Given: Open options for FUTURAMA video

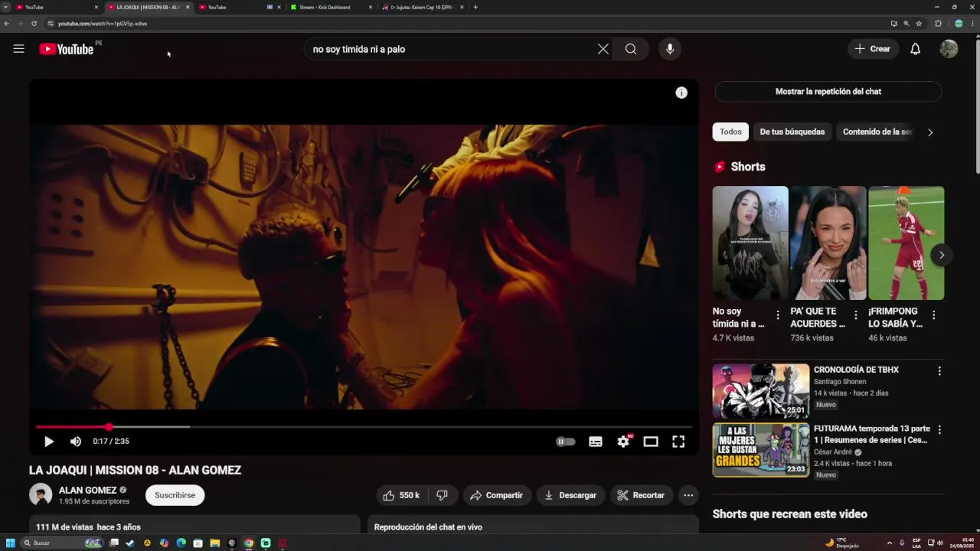Looking at the screenshot, I should (939, 430).
